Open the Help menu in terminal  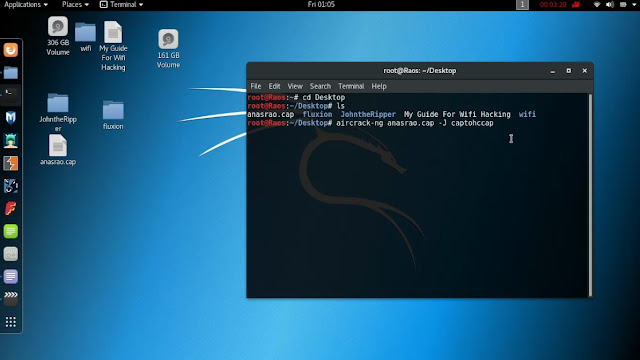[x=379, y=86]
